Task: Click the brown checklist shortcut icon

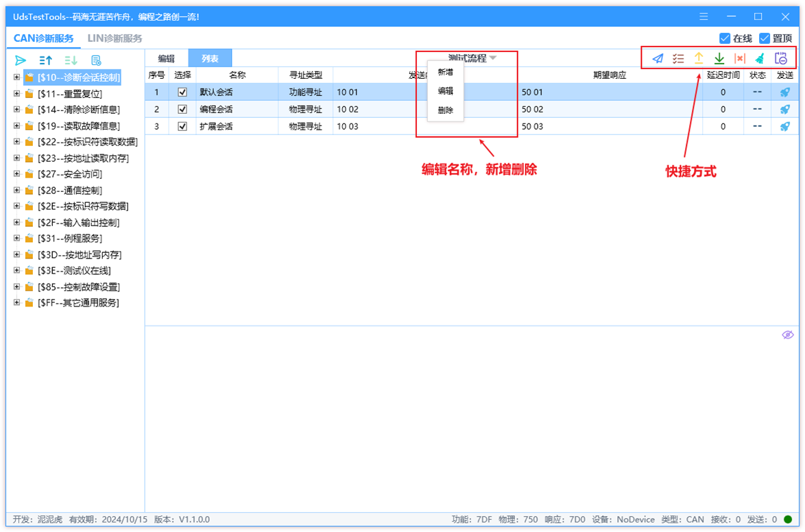Action: [678, 58]
